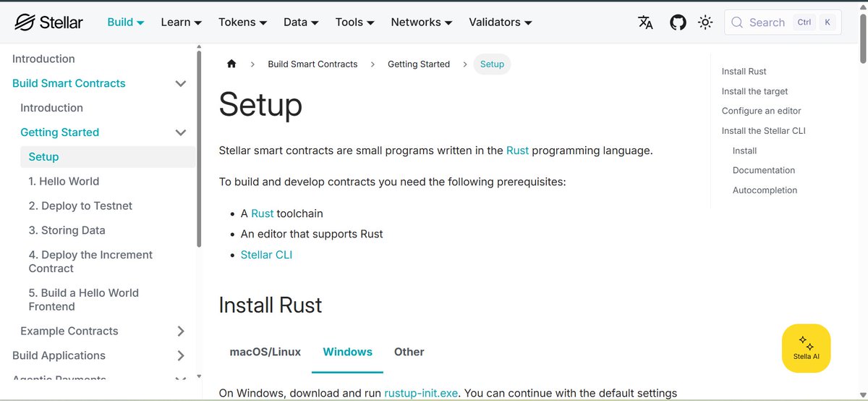Jump to Install the target section
The width and height of the screenshot is (868, 401).
[754, 91]
